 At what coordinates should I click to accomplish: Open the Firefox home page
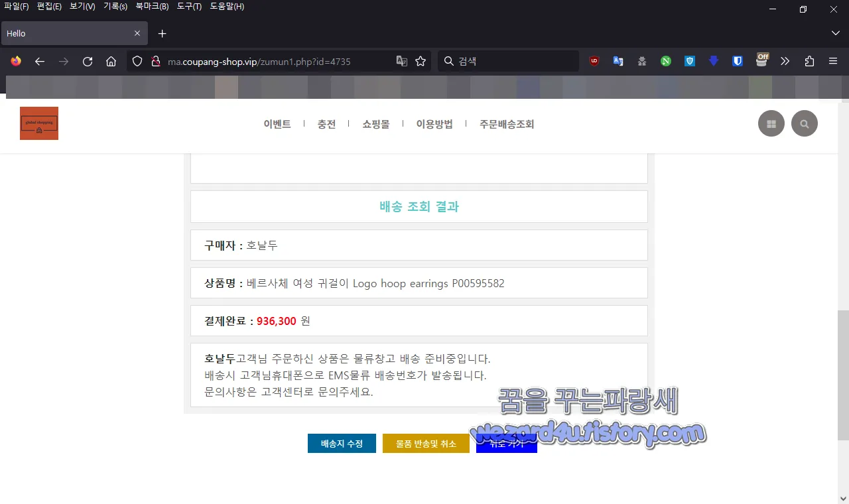click(111, 61)
